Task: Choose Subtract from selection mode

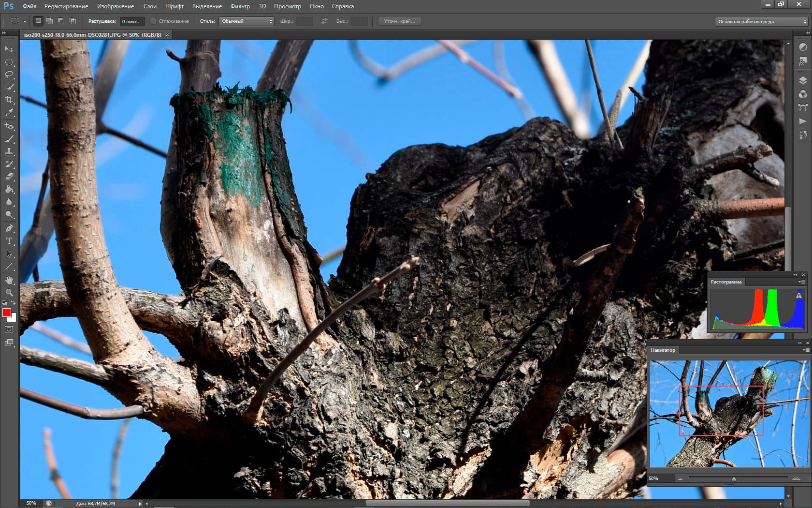Action: (61, 21)
